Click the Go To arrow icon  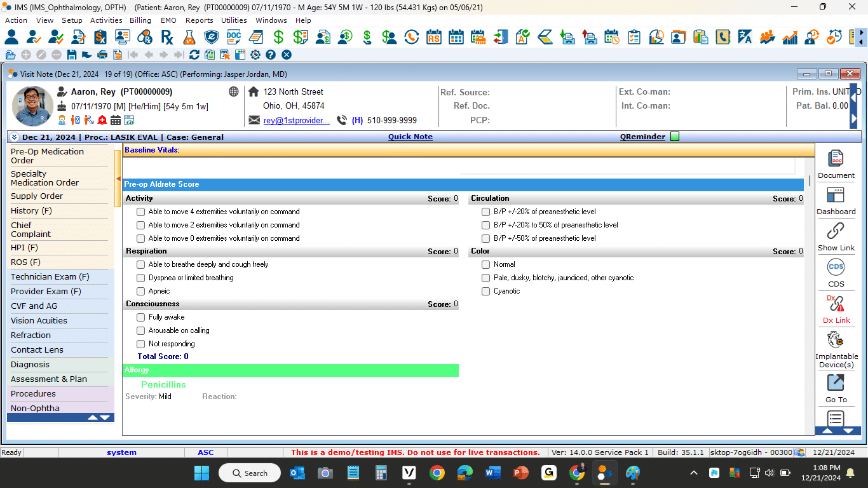[x=836, y=383]
